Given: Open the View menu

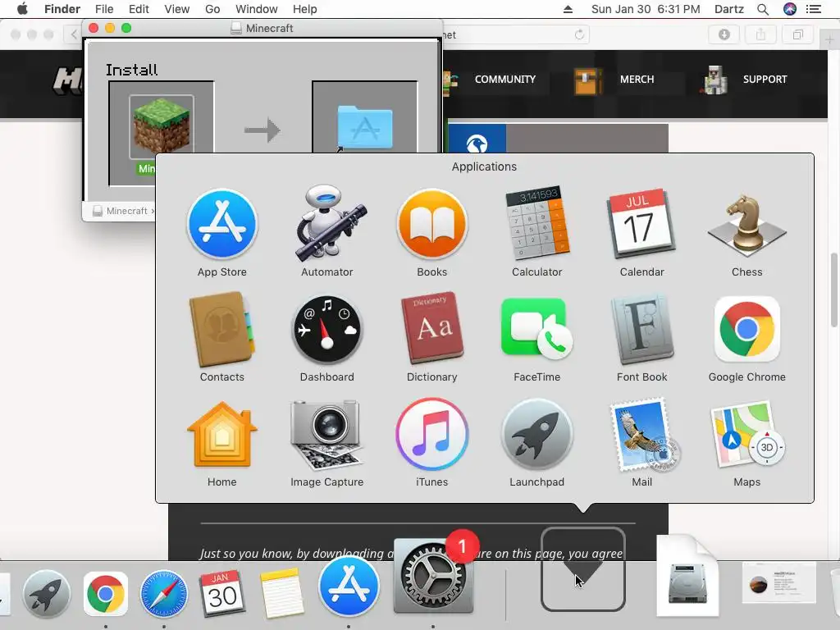Looking at the screenshot, I should [x=177, y=9].
